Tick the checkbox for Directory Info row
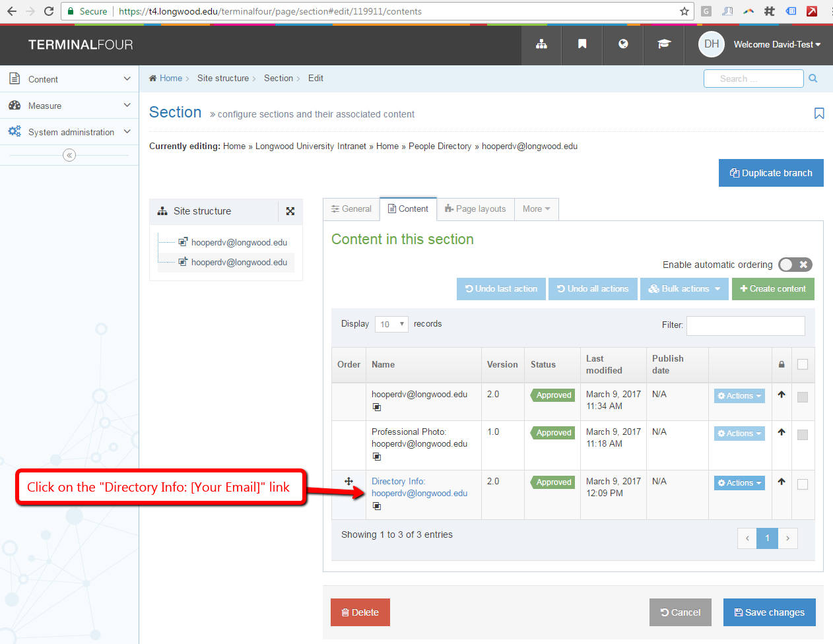 pos(803,484)
